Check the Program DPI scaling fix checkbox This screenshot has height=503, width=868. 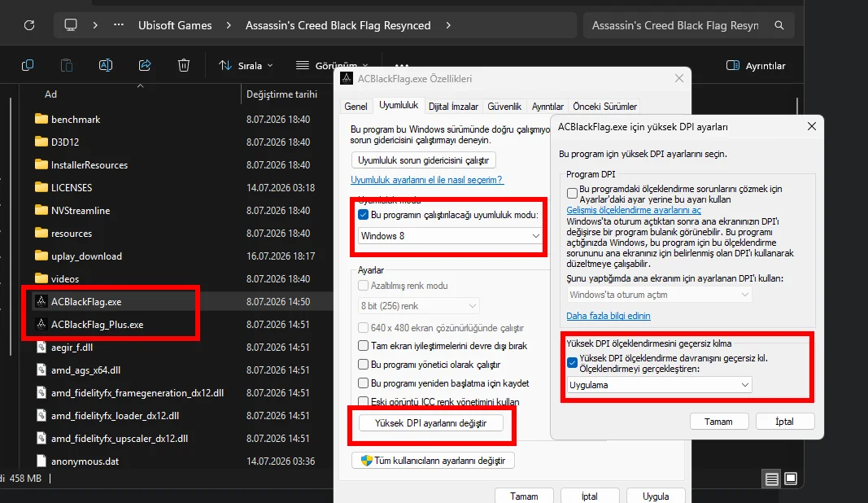(573, 194)
